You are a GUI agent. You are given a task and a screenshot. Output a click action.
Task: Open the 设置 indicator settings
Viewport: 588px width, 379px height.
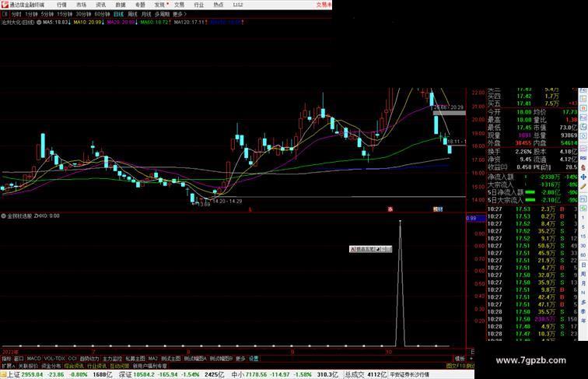[x=254, y=359]
